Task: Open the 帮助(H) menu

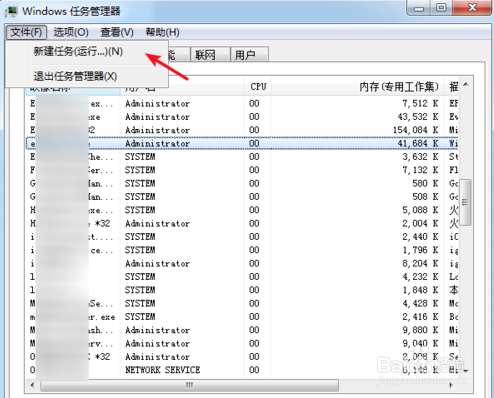Action: tap(162, 32)
